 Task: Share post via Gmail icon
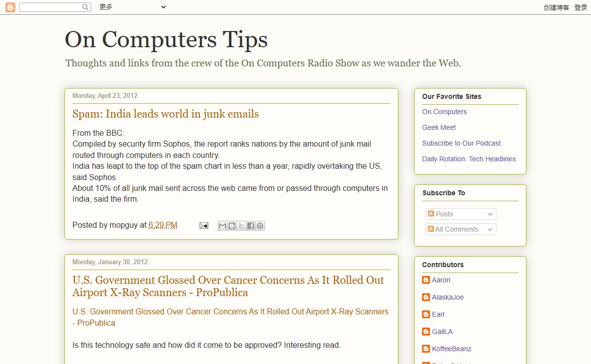[x=223, y=226]
